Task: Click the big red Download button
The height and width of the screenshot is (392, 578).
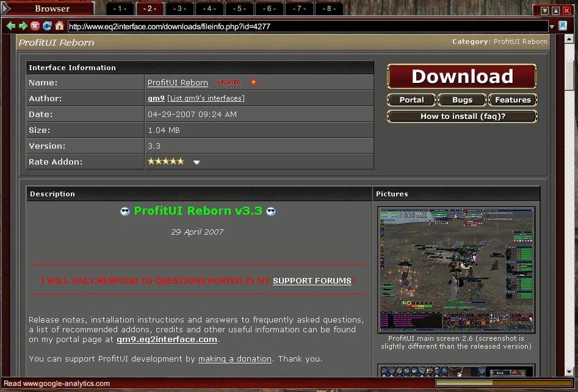Action: coord(462,76)
